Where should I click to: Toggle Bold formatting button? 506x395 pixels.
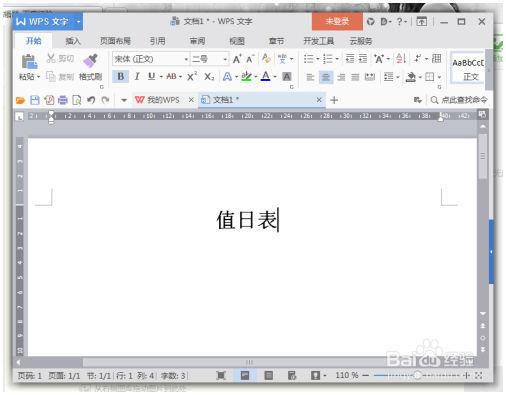(121, 77)
